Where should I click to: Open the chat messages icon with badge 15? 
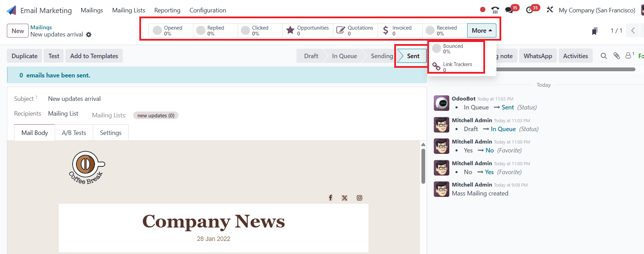click(509, 10)
